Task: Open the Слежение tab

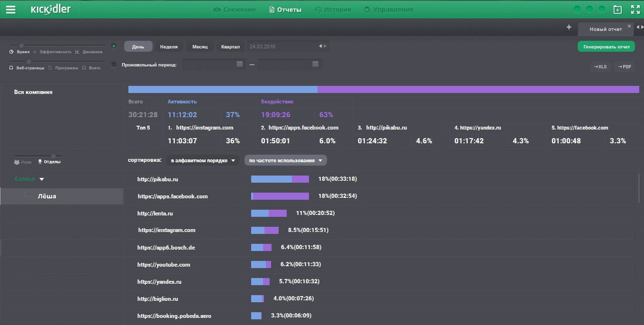Action: click(235, 9)
